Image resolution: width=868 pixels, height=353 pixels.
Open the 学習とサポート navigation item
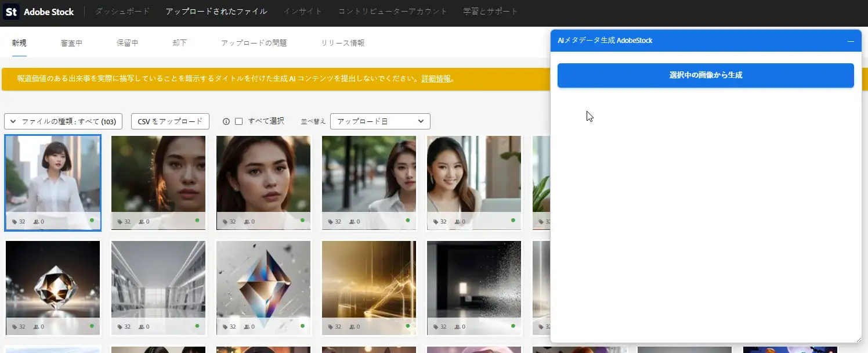[490, 12]
